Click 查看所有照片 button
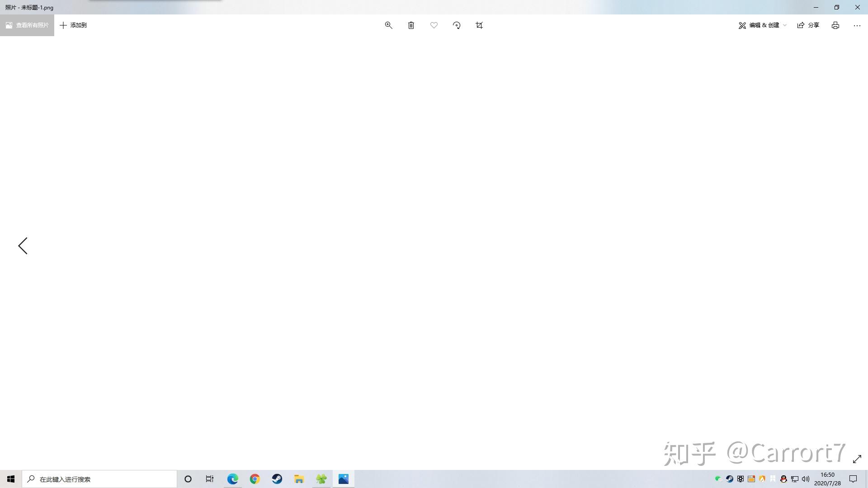Screen dimensions: 868x488 click(27, 25)
